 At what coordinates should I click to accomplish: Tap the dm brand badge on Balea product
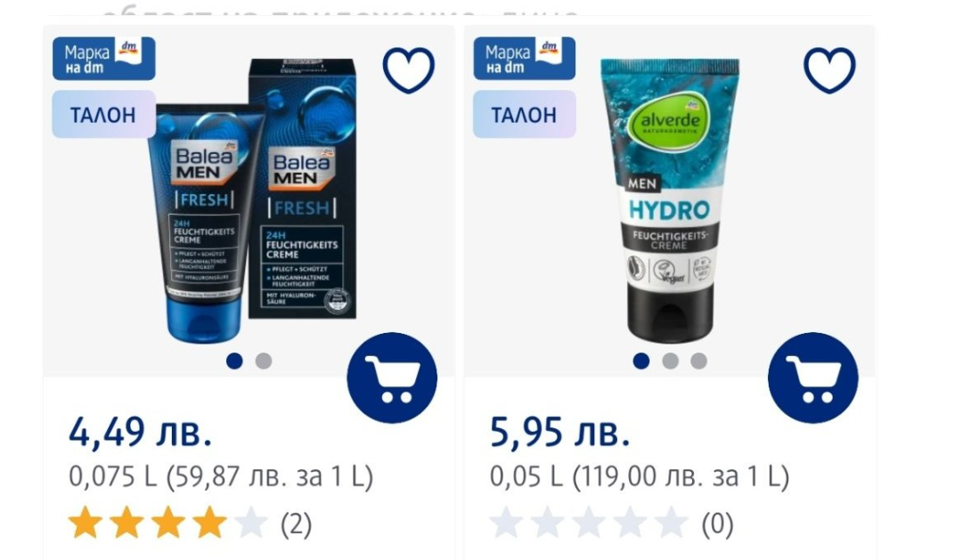coord(103,58)
